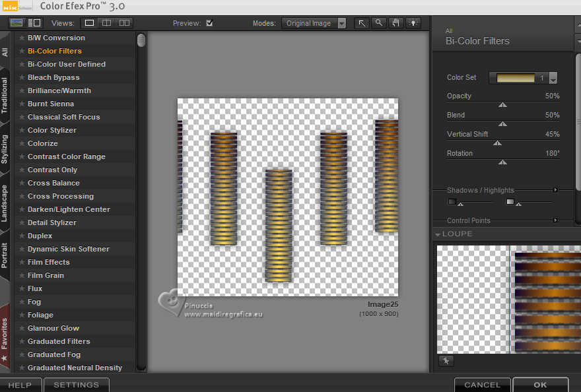Expand the Shadows / Highlights section
581x392 pixels.
tap(555, 190)
